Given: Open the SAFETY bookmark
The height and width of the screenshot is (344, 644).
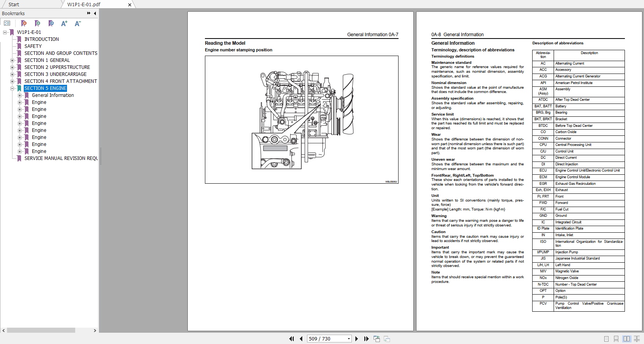Looking at the screenshot, I should click(33, 46).
